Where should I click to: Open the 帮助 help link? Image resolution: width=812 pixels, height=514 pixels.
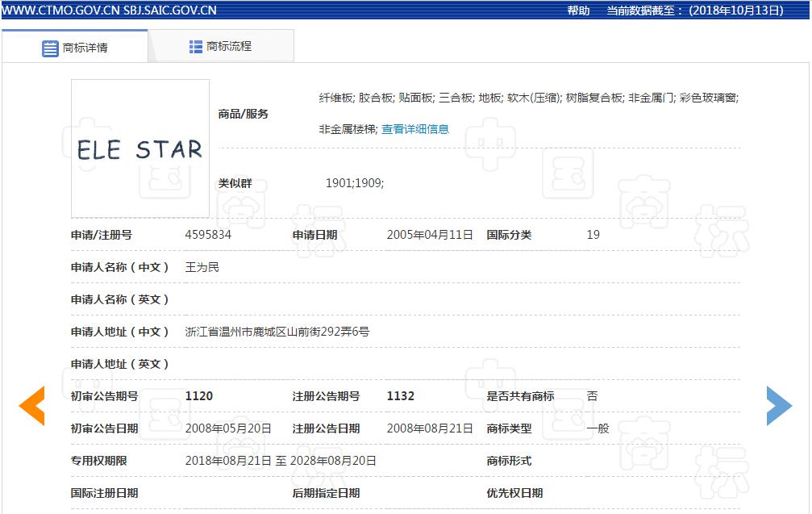578,10
